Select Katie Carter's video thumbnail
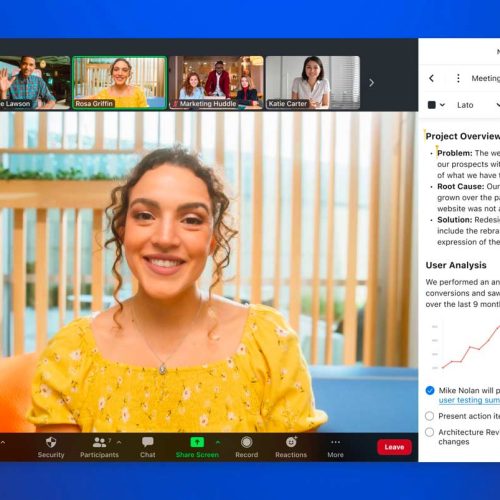Viewport: 500px width, 500px height. pyautogui.click(x=313, y=83)
